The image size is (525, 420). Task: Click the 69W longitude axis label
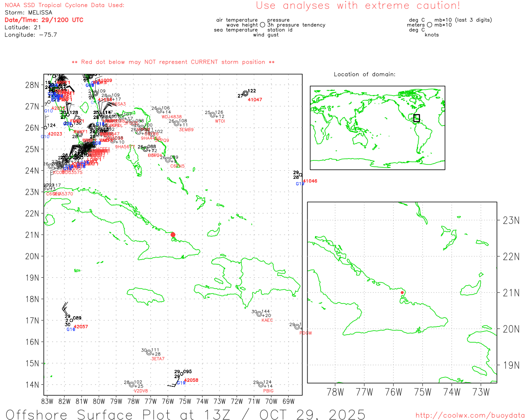(288, 401)
